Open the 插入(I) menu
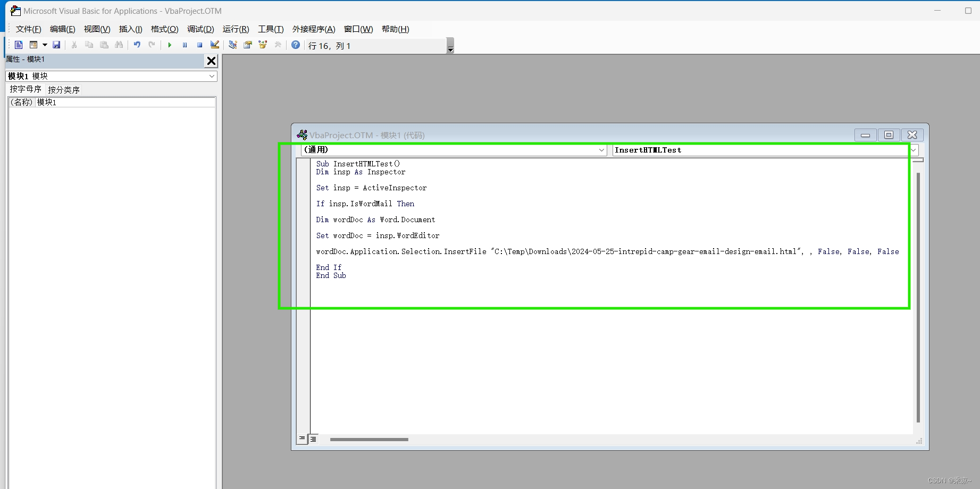 130,29
